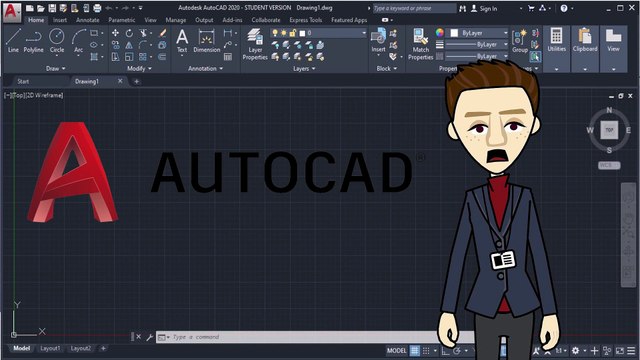Viewport: 640px width, 360px height.
Task: Click the Trim tool icon
Action: tap(143, 33)
